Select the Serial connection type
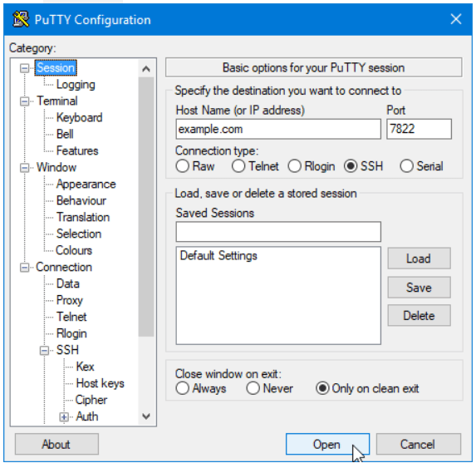Screen dimensions: 476x463 406,166
